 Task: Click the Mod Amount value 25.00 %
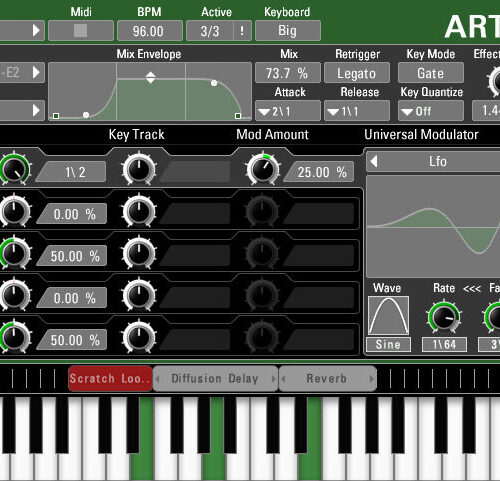[x=320, y=172]
